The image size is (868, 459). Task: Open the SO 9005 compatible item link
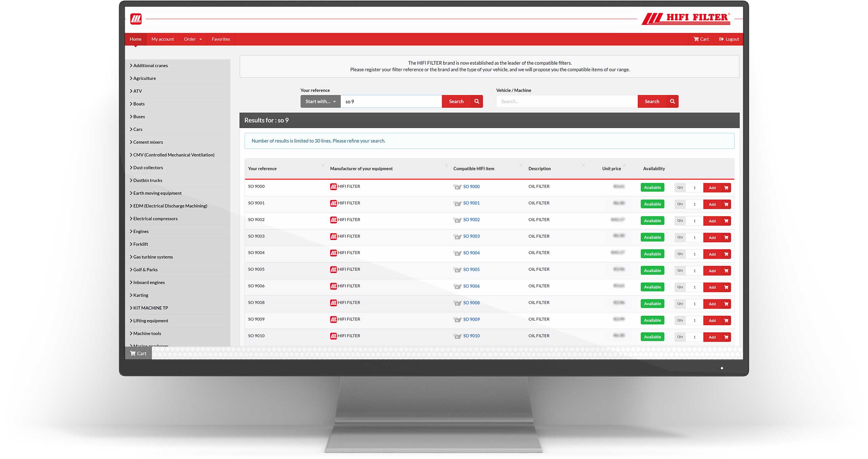click(471, 269)
